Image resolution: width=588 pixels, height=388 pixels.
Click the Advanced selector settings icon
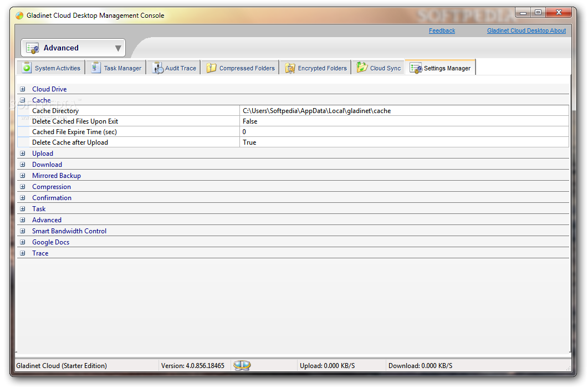pyautogui.click(x=33, y=48)
